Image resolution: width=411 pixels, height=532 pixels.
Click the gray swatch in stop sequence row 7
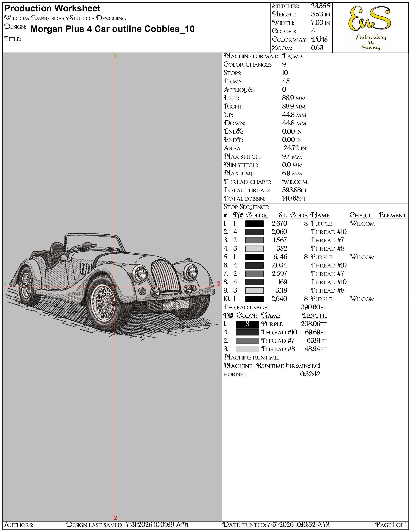(254, 274)
